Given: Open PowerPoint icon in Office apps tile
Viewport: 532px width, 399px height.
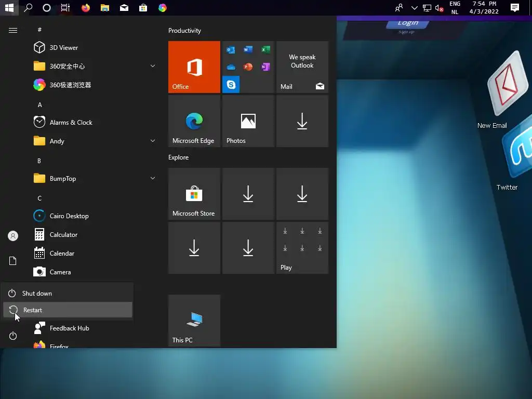Looking at the screenshot, I should pyautogui.click(x=248, y=67).
